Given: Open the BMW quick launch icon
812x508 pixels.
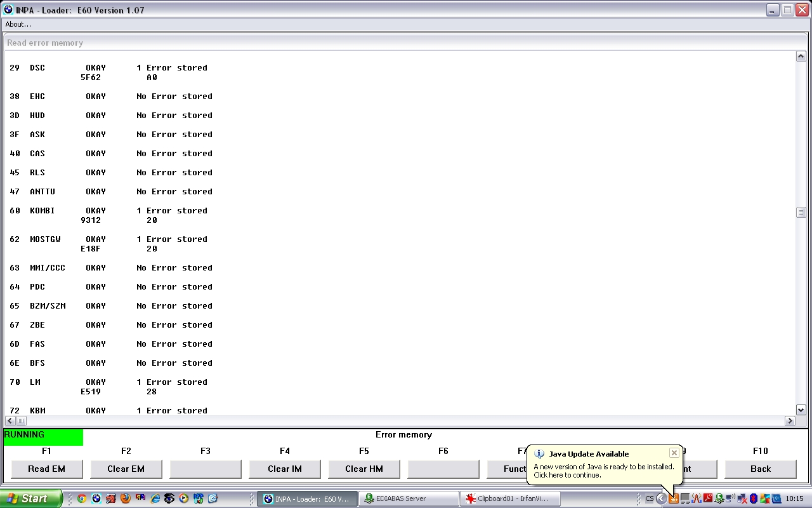Looking at the screenshot, I should 96,498.
